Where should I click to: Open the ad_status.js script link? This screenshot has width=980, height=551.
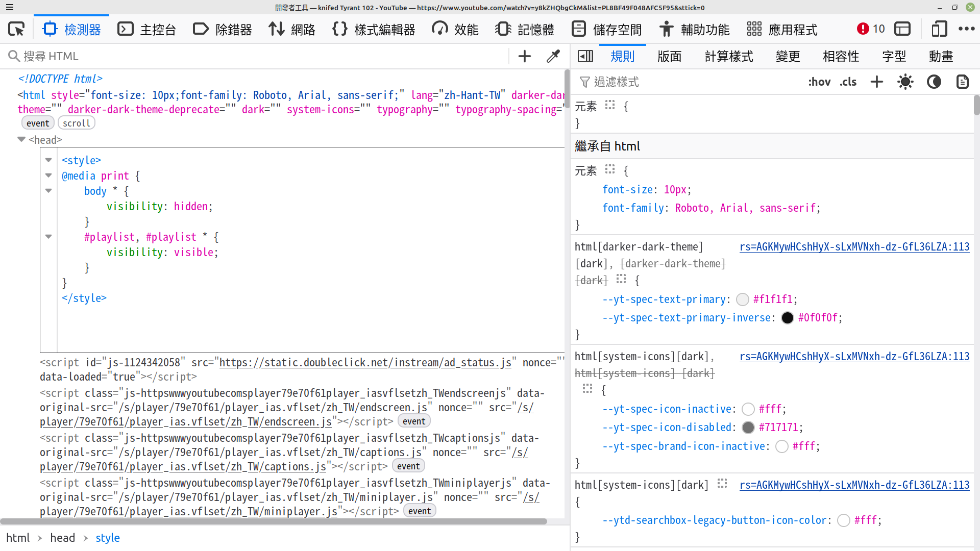[365, 362]
